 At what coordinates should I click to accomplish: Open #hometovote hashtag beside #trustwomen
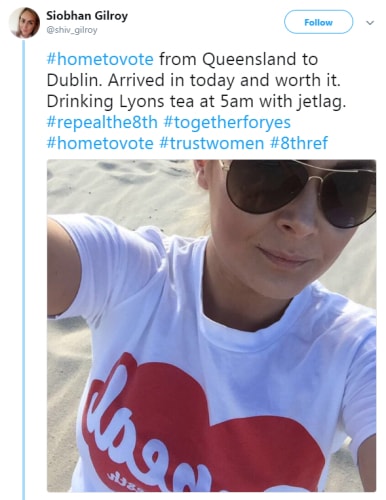100,143
